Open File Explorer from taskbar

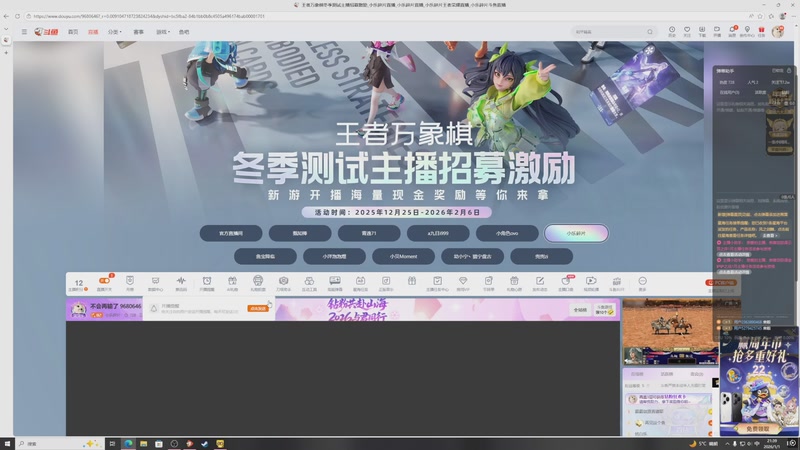143,443
